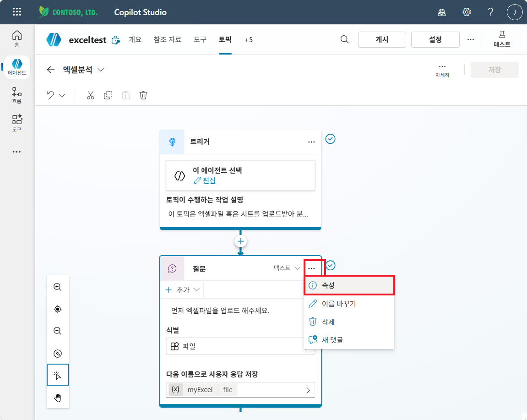Open the 텍스트 type dropdown in 질문 node
Image resolution: width=527 pixels, height=420 pixels.
(x=287, y=268)
